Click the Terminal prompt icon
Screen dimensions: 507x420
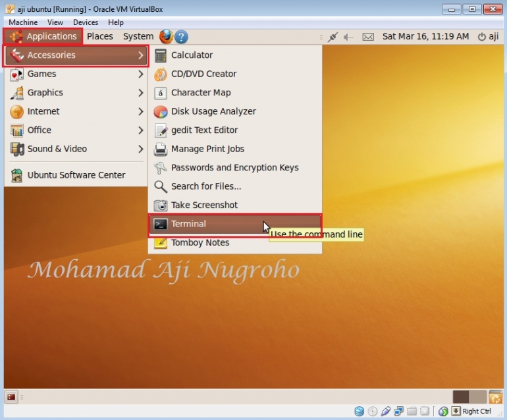161,224
